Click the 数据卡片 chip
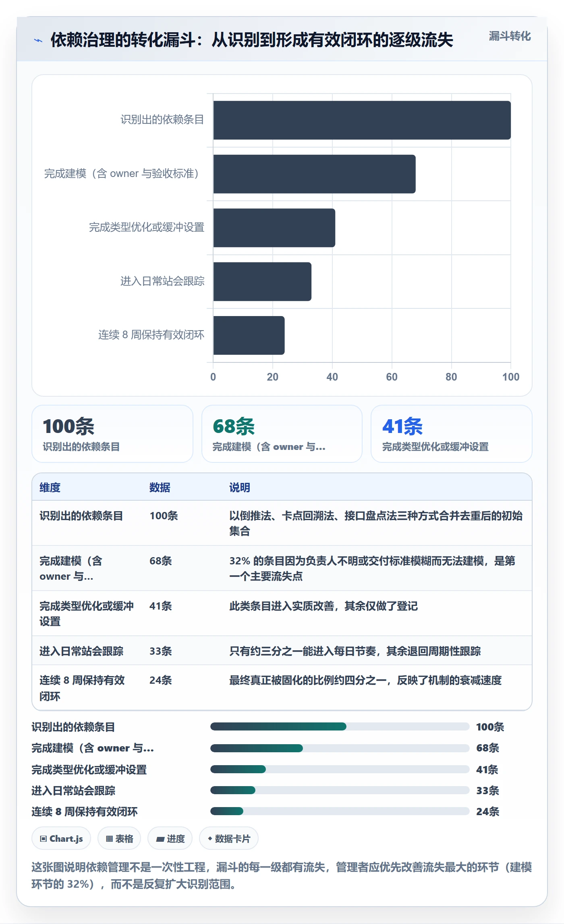The image size is (564, 924). pos(229,839)
